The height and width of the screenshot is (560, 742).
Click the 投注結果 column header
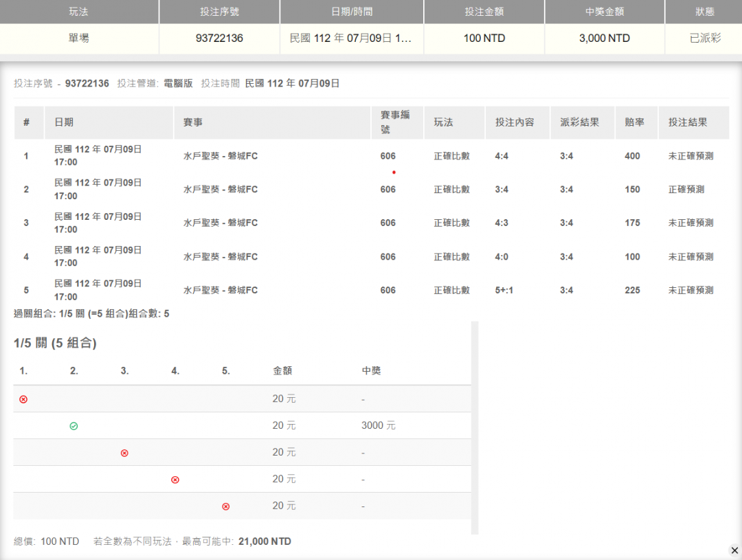[688, 122]
